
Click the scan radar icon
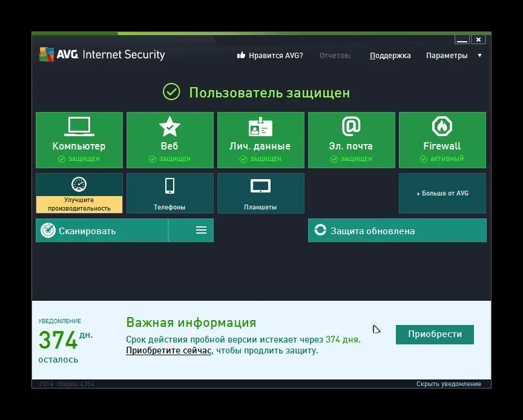pos(48,230)
